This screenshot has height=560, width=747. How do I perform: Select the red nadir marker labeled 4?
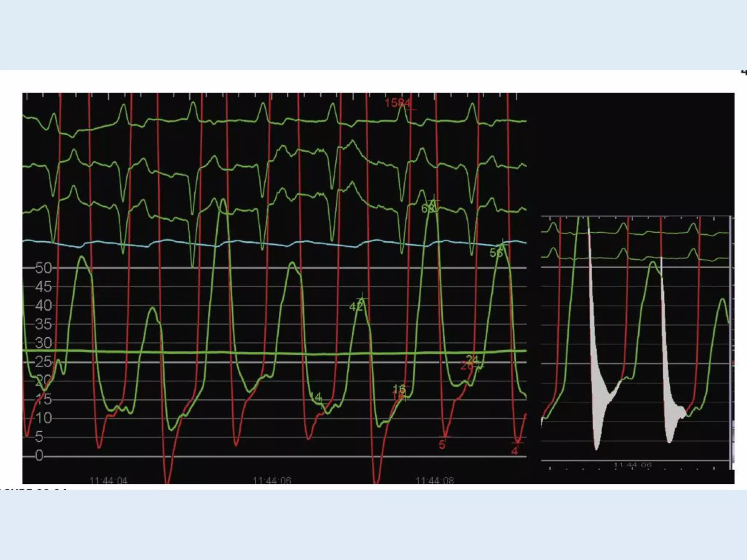[x=514, y=451]
